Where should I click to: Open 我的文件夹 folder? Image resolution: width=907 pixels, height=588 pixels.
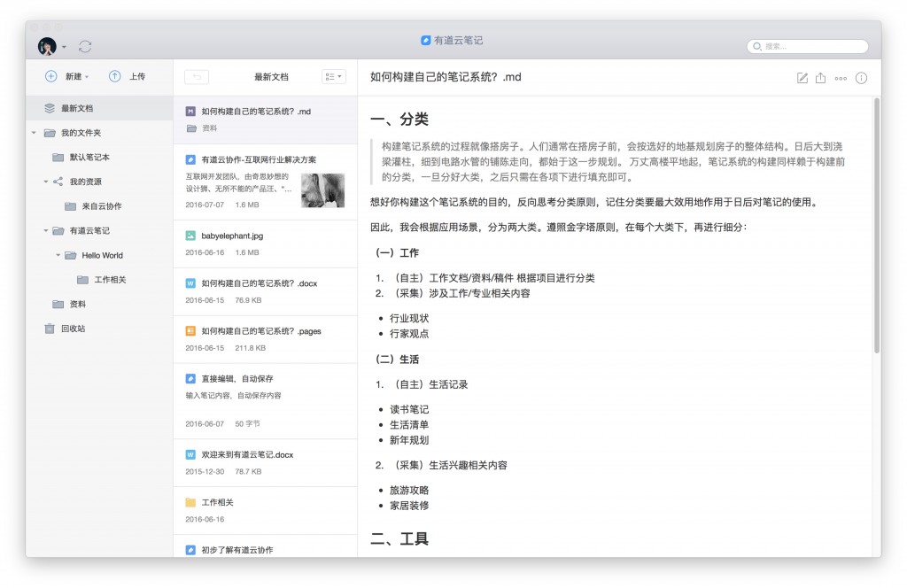[x=81, y=133]
